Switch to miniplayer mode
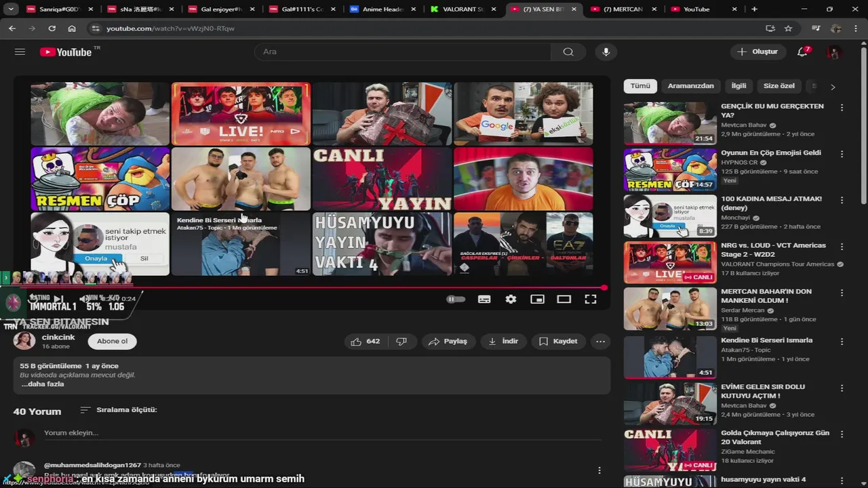The height and width of the screenshot is (488, 868). (x=537, y=299)
